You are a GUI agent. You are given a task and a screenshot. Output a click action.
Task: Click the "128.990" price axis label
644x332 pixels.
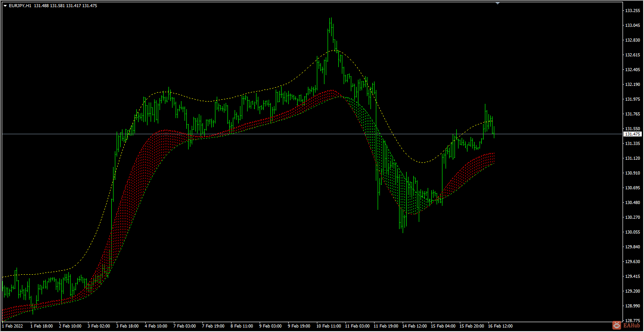(633, 306)
